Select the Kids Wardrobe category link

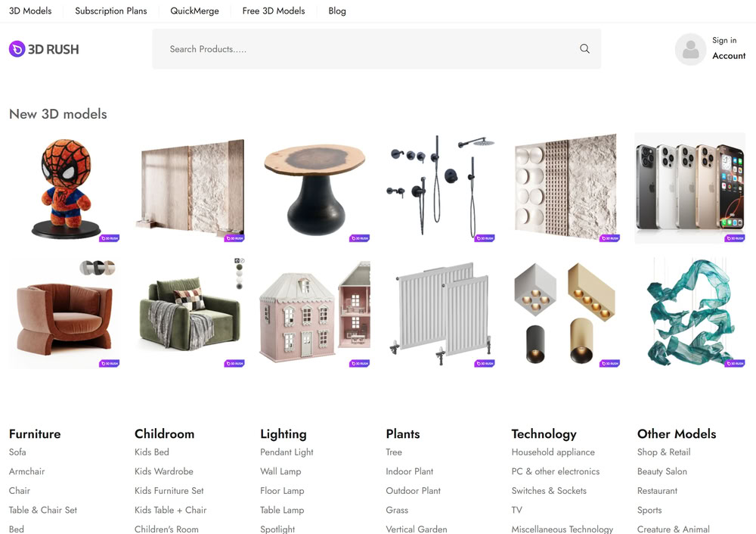pos(164,471)
